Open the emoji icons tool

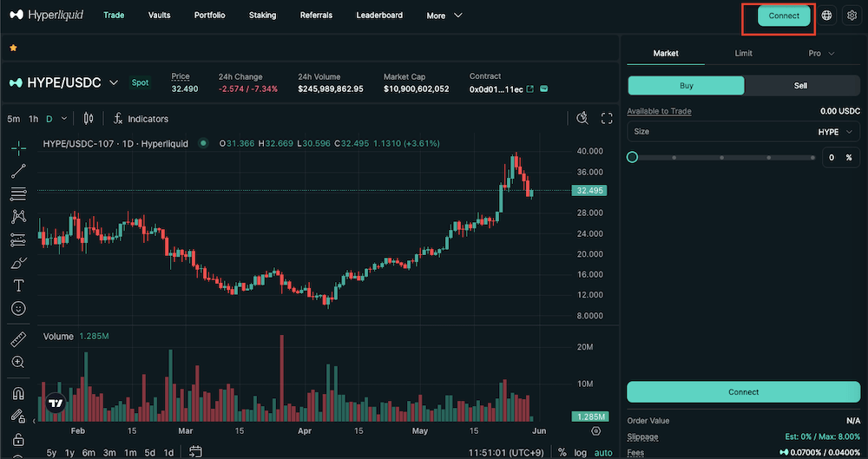click(x=18, y=308)
